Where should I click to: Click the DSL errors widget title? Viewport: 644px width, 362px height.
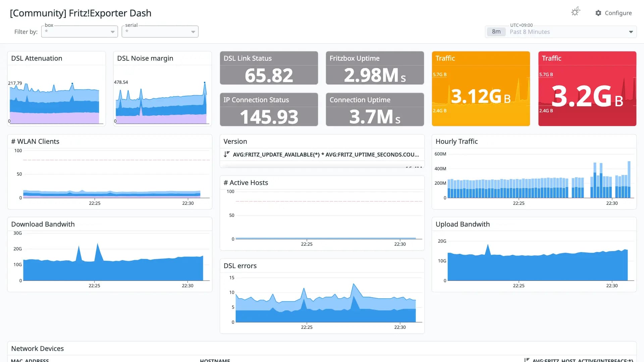coord(240,266)
